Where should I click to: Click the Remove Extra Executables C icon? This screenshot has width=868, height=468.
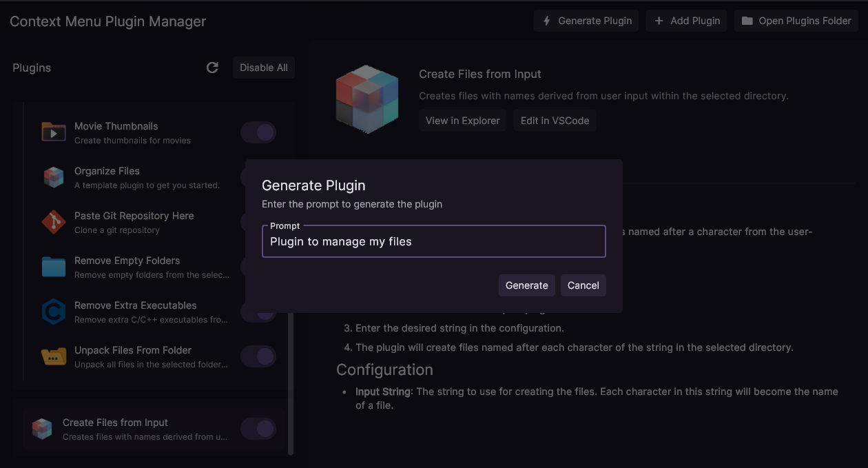click(x=54, y=312)
